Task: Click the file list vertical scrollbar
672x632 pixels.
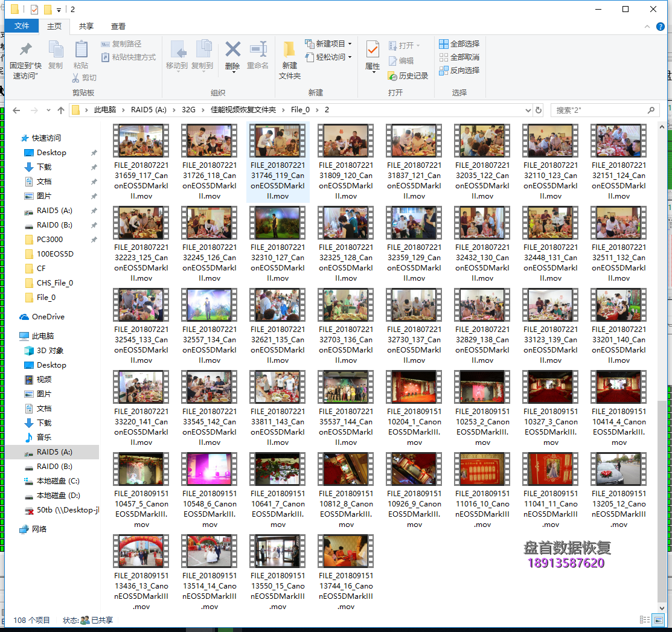Action: pyautogui.click(x=662, y=500)
